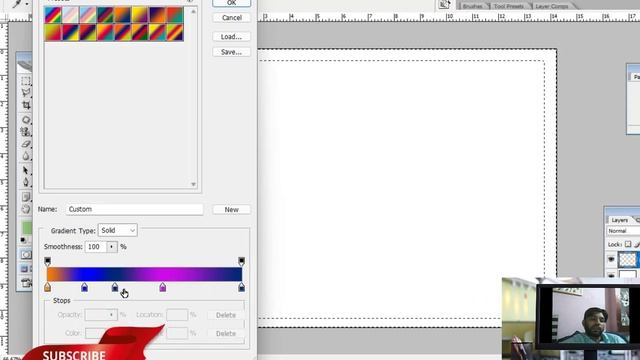Image resolution: width=640 pixels, height=360 pixels.
Task: Select the Hand tool
Action: (x=26, y=209)
